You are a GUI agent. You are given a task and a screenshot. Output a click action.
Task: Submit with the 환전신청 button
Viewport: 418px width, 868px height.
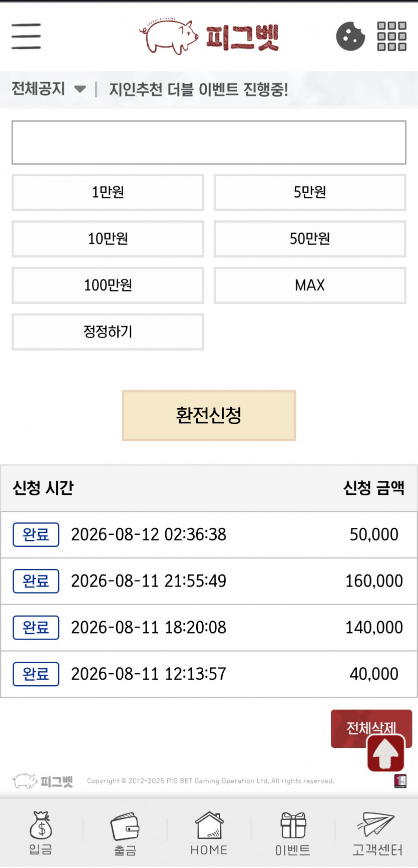click(x=209, y=415)
